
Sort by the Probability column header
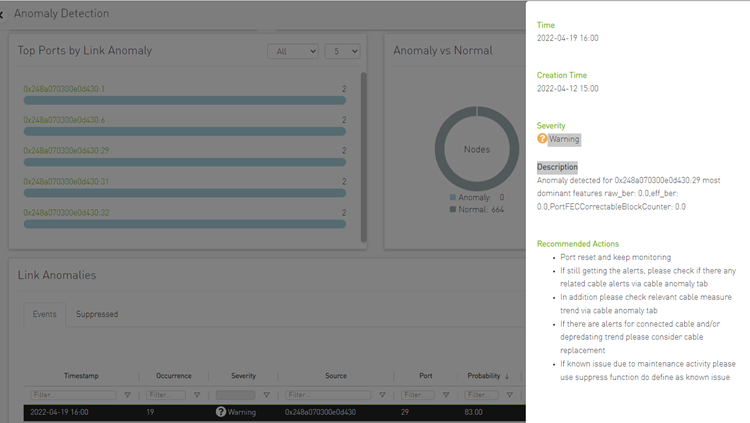click(x=484, y=376)
